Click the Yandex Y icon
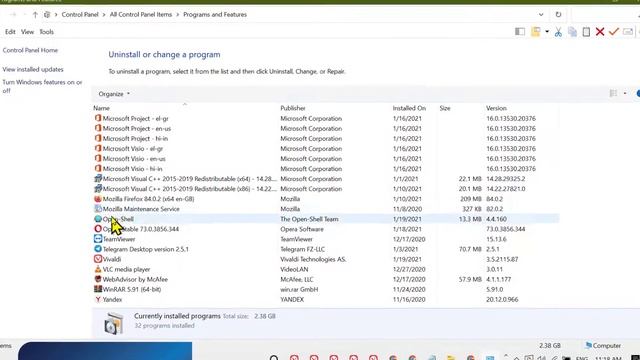Image resolution: width=640 pixels, height=360 pixels. [98, 299]
